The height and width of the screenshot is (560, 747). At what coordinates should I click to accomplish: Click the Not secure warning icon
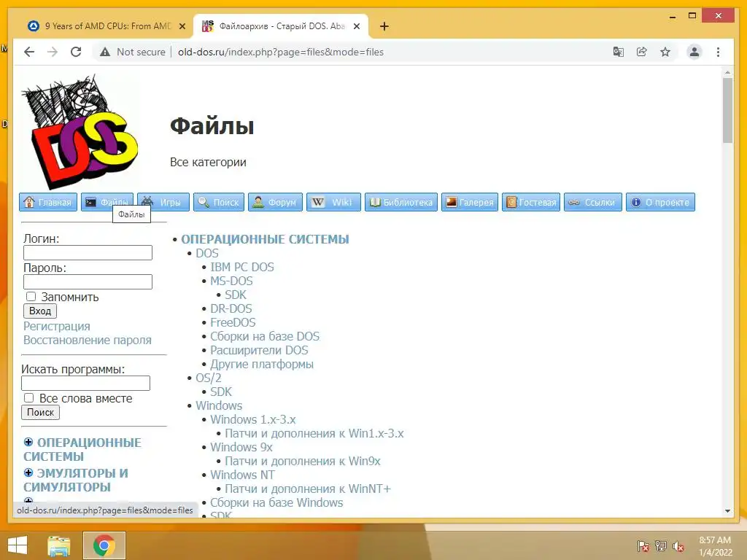(105, 52)
